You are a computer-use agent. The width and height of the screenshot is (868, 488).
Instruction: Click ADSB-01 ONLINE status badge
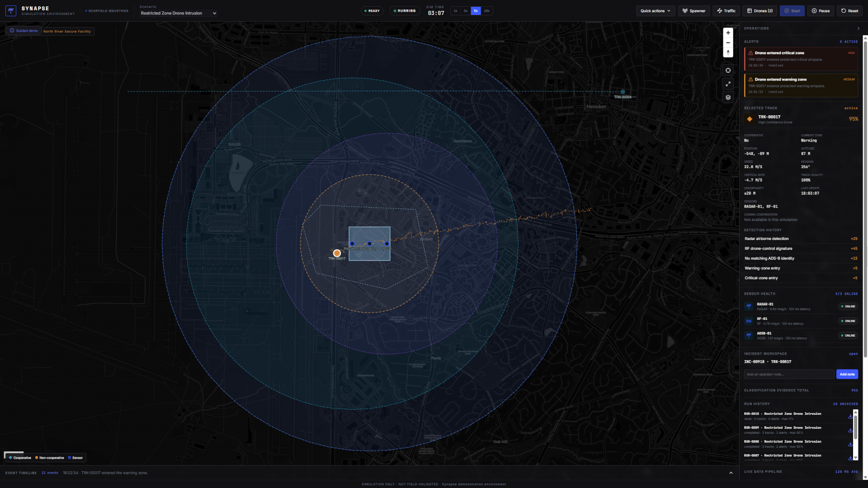click(848, 335)
